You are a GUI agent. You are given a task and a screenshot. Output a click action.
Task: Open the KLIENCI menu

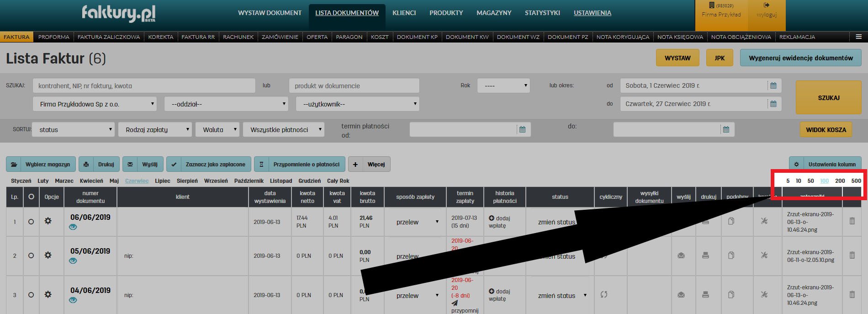404,13
